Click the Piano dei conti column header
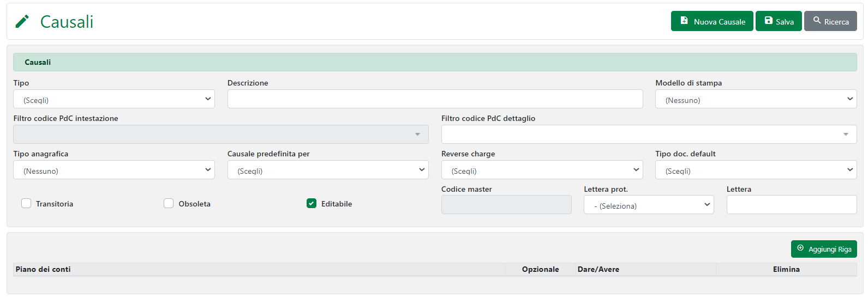868x298 pixels. tap(43, 269)
